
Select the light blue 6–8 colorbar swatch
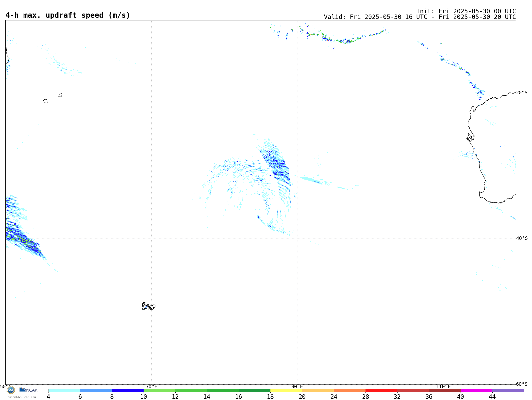tap(96, 390)
